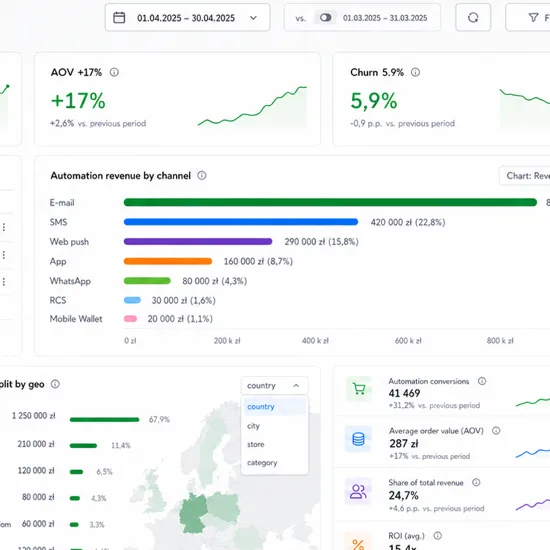Click the '30 000 zł (1,6%)' RCS value
Screen dimensions: 550x550
pos(183,300)
